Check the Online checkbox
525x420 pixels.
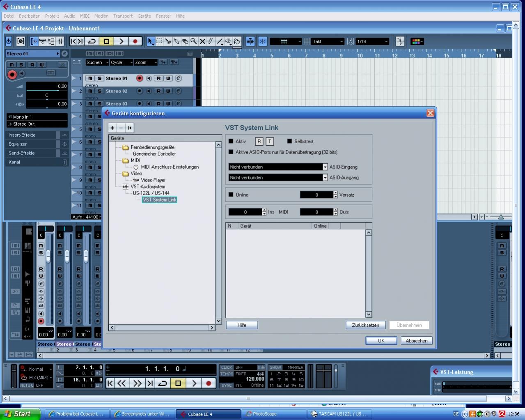(x=231, y=195)
